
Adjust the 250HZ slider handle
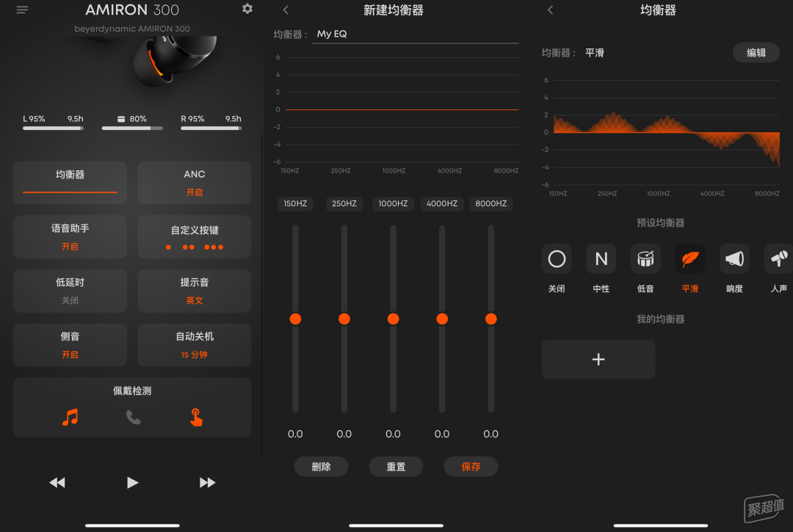point(344,318)
